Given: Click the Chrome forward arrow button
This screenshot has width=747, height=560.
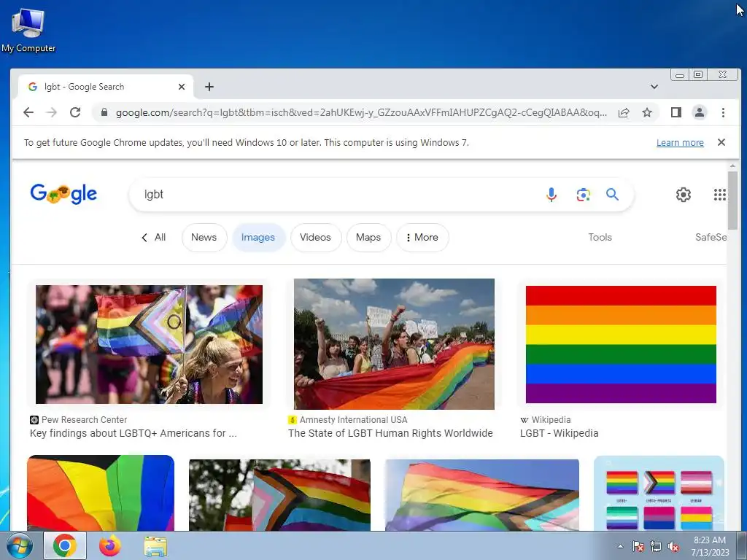Looking at the screenshot, I should click(52, 112).
